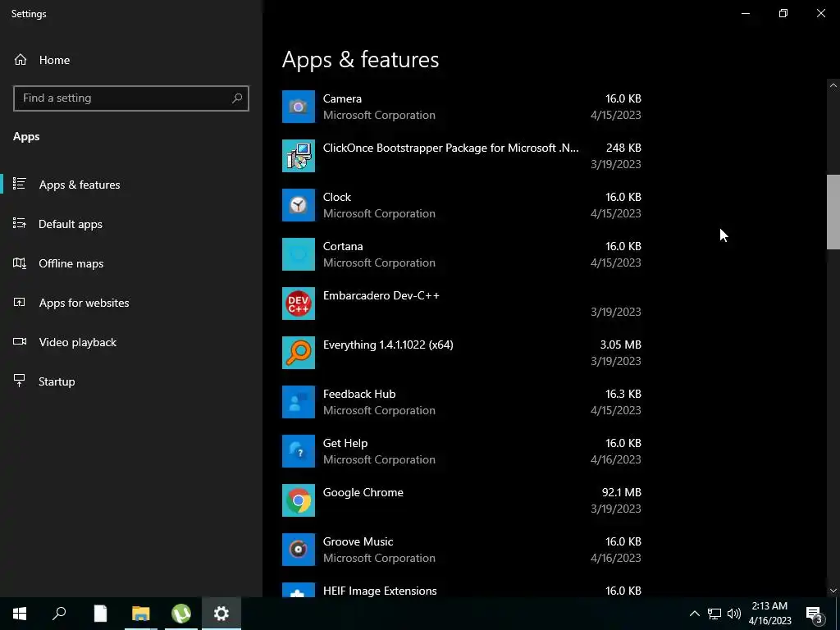Click the volume speaker tray icon

[734, 614]
